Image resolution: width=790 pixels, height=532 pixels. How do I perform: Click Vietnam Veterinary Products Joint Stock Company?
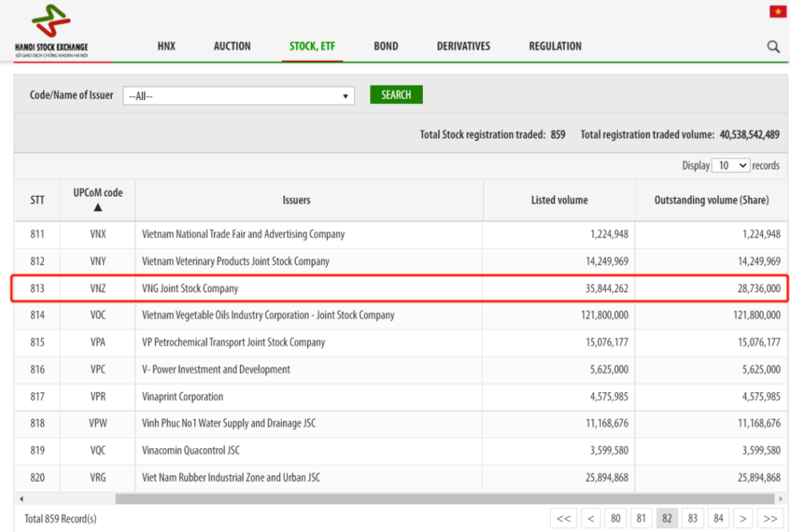click(x=236, y=261)
